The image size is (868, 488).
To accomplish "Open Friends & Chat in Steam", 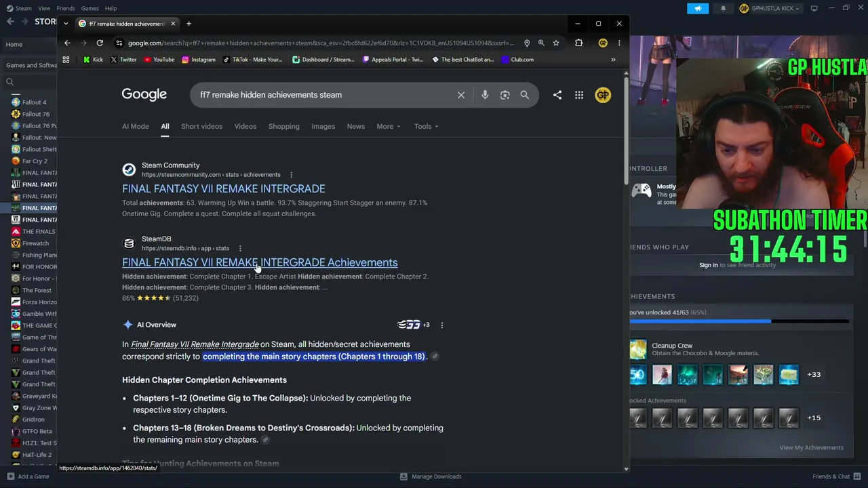I will pos(836,476).
